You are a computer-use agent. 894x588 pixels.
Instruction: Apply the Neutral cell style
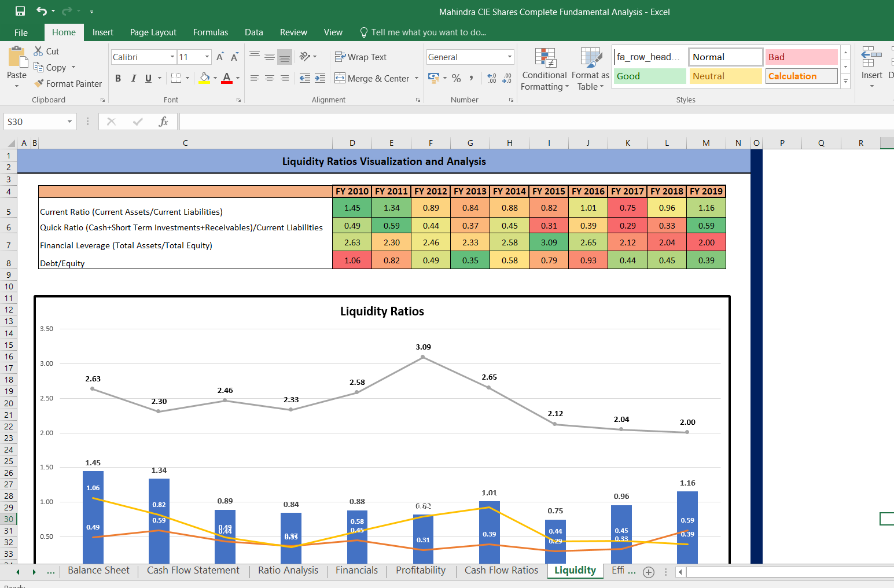click(726, 76)
